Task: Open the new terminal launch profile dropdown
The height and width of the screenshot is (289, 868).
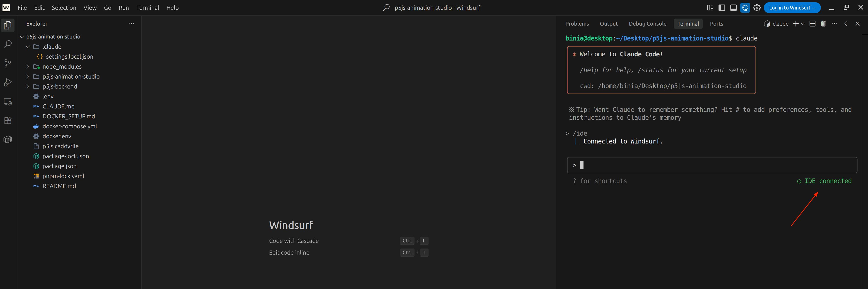Action: [803, 24]
